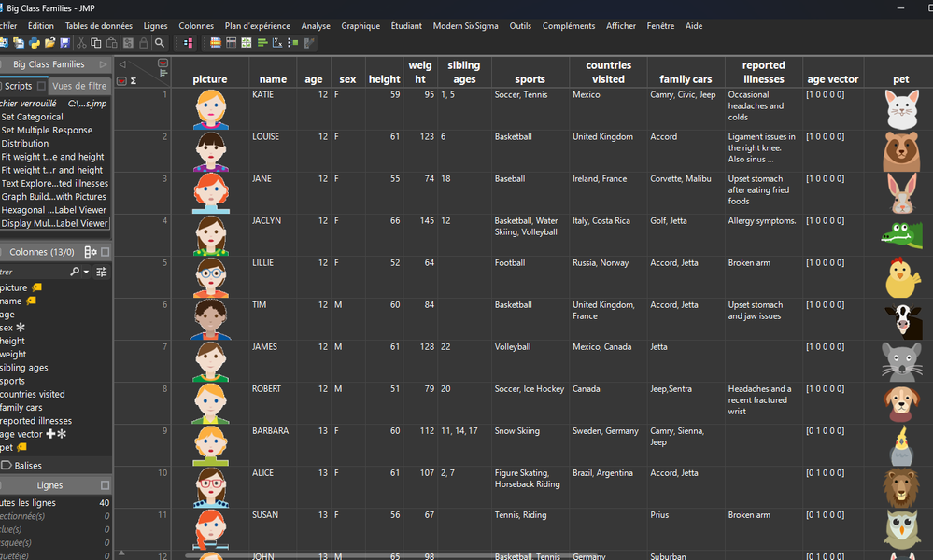
Task: Toggle the Lignes panel square checkbox
Action: pos(106,485)
